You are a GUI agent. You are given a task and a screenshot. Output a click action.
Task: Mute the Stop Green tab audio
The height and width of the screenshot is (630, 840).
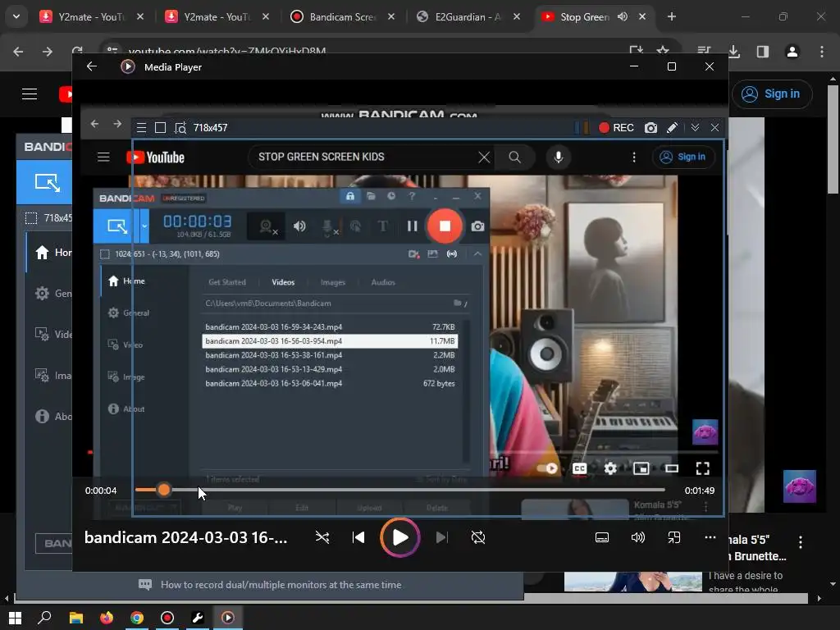point(622,16)
